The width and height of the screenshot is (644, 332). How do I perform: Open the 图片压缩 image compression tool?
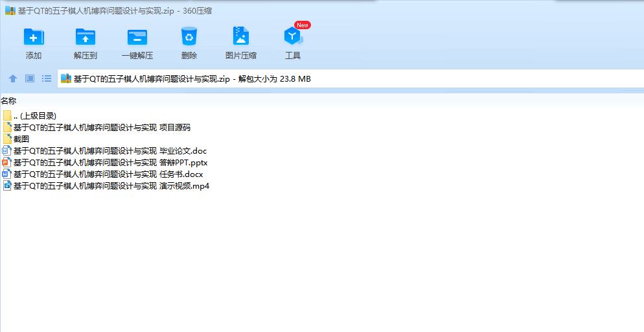point(241,36)
